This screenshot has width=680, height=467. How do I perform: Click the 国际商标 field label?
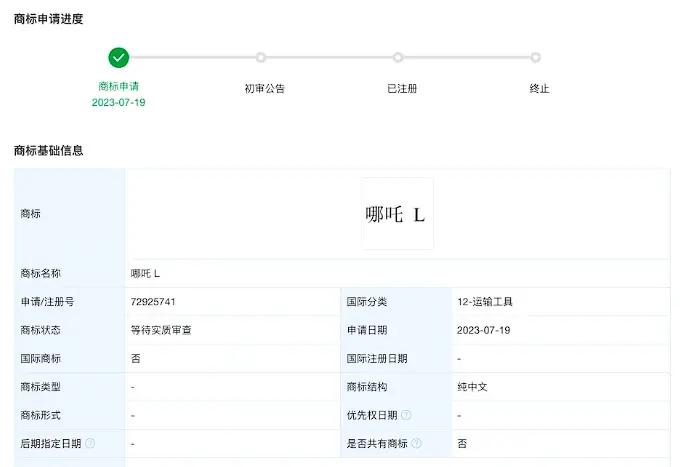[40, 359]
